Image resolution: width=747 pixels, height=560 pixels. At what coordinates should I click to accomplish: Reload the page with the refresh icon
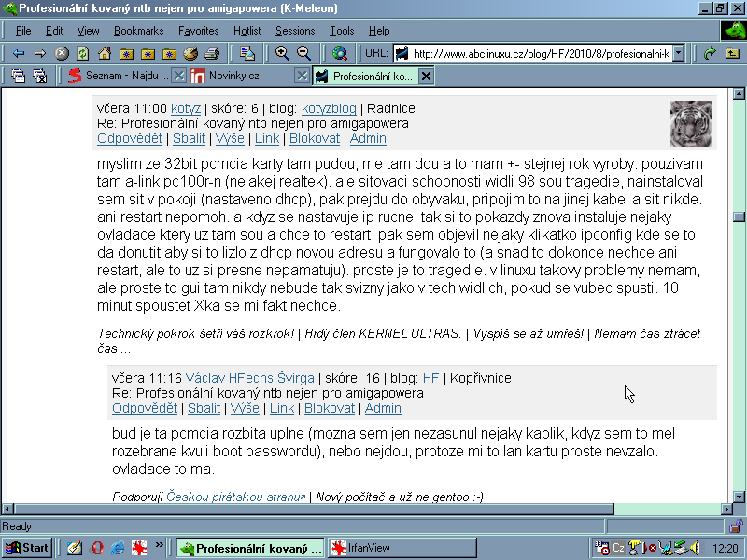point(83,53)
